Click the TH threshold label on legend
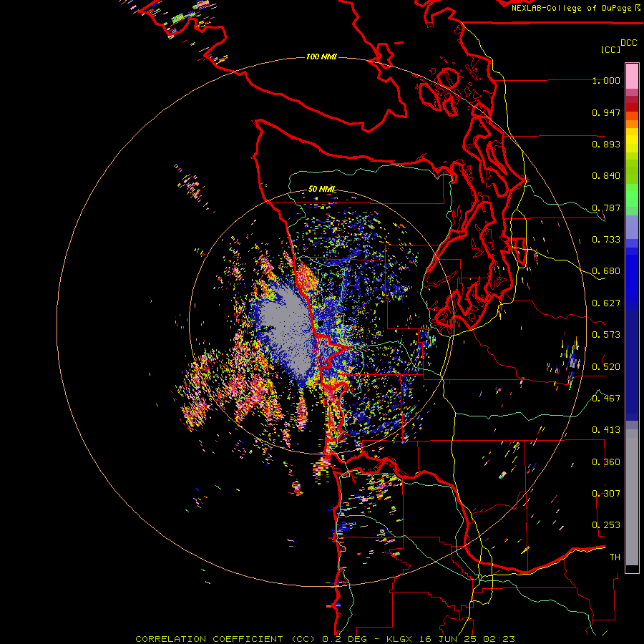The image size is (644, 644). [615, 557]
